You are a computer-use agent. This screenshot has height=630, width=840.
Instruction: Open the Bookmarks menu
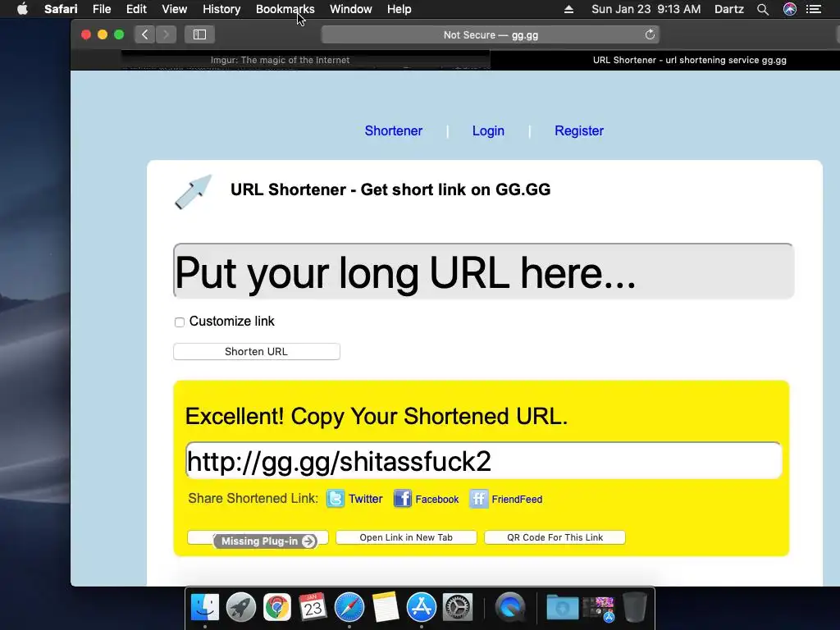pyautogui.click(x=285, y=9)
